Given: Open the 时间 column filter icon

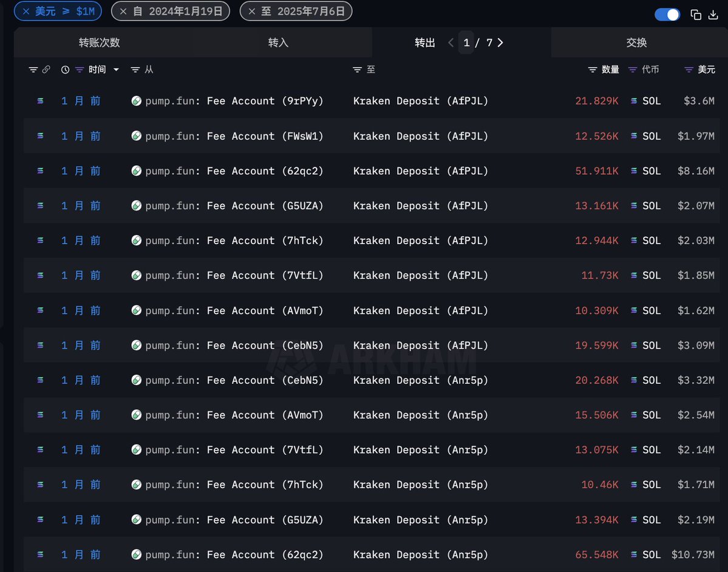Looking at the screenshot, I should coord(80,70).
